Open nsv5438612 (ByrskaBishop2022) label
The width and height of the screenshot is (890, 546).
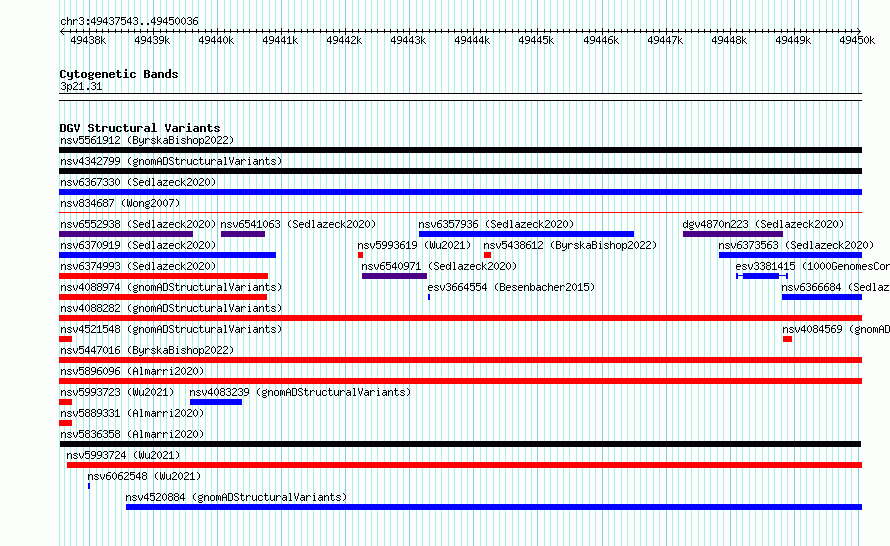(570, 245)
